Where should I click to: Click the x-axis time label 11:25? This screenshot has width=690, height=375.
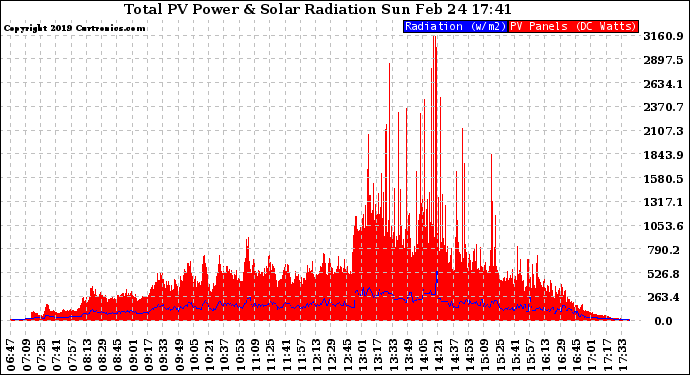coord(270,355)
